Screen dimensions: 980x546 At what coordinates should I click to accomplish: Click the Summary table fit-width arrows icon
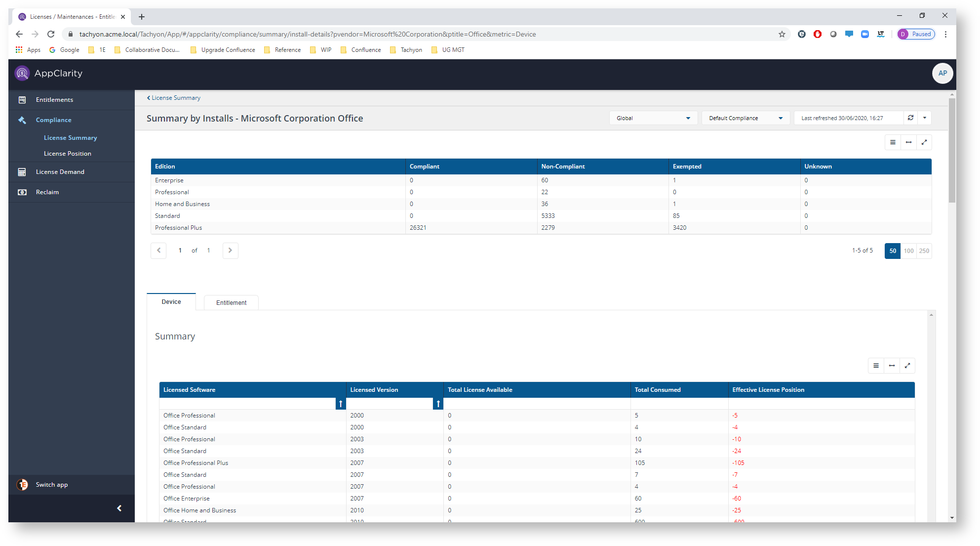click(x=892, y=366)
